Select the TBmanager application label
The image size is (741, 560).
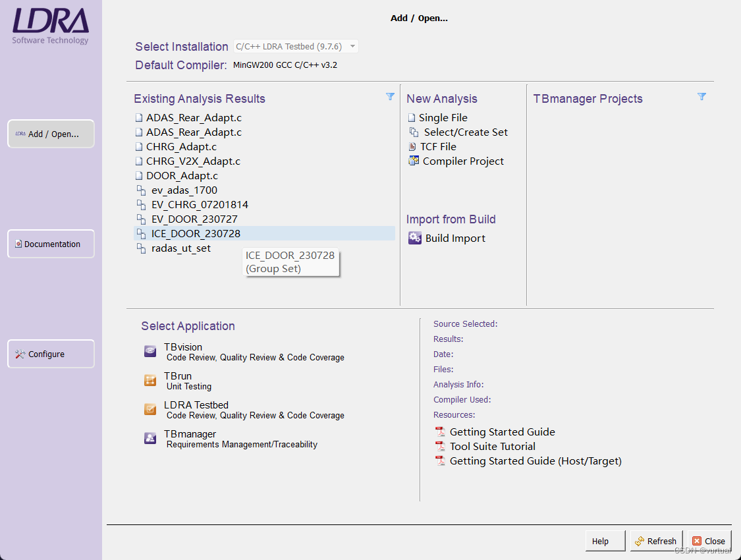point(190,434)
